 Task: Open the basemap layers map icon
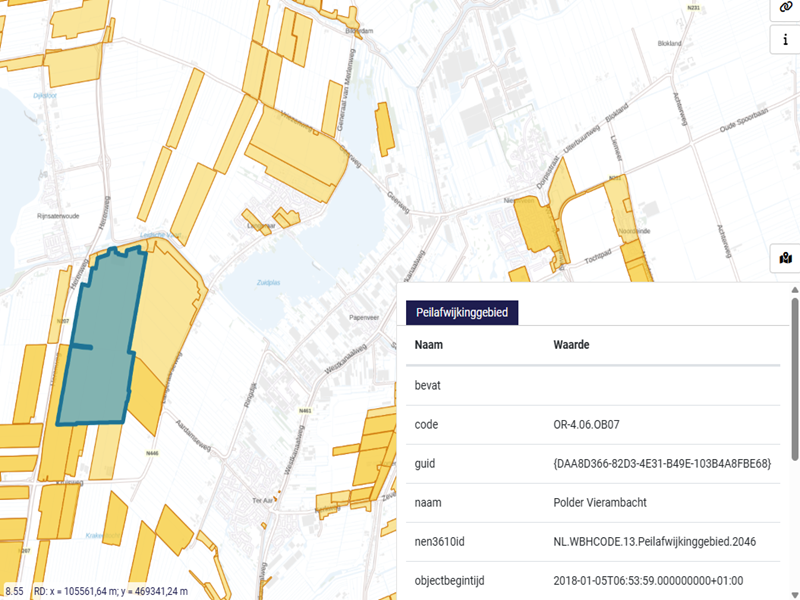pos(785,259)
